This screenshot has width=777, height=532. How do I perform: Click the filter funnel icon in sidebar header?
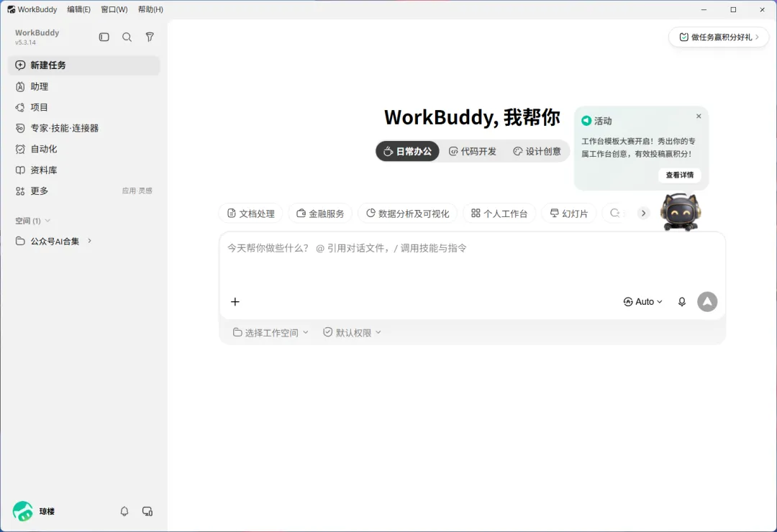coord(150,37)
